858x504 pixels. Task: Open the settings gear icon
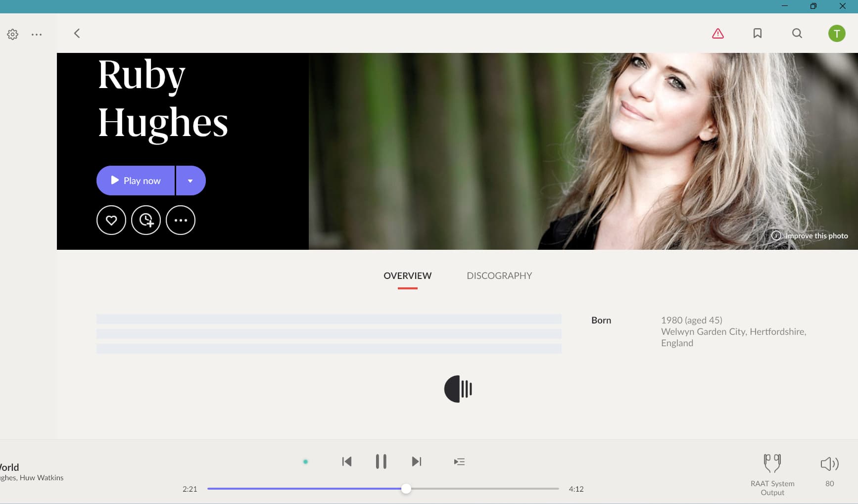pos(13,34)
